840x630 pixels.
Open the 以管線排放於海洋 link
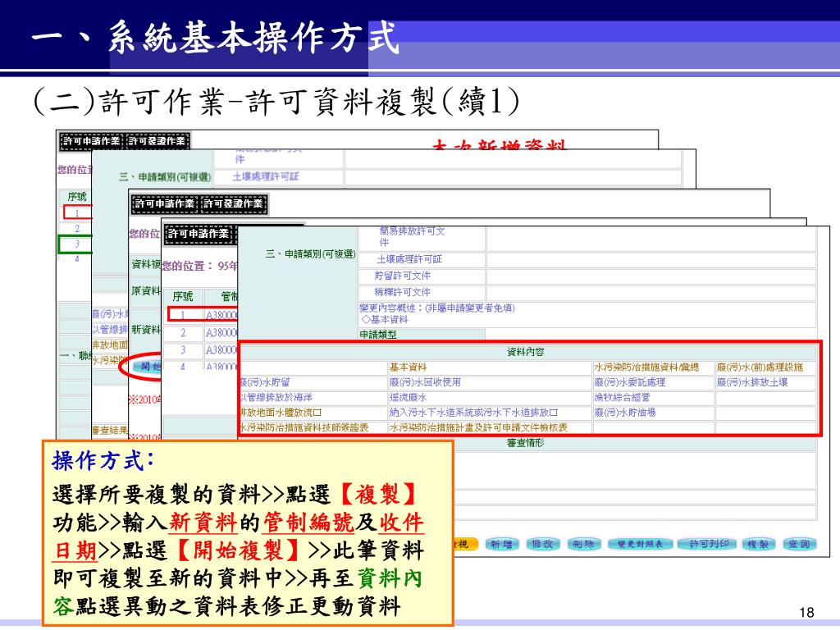[276, 397]
